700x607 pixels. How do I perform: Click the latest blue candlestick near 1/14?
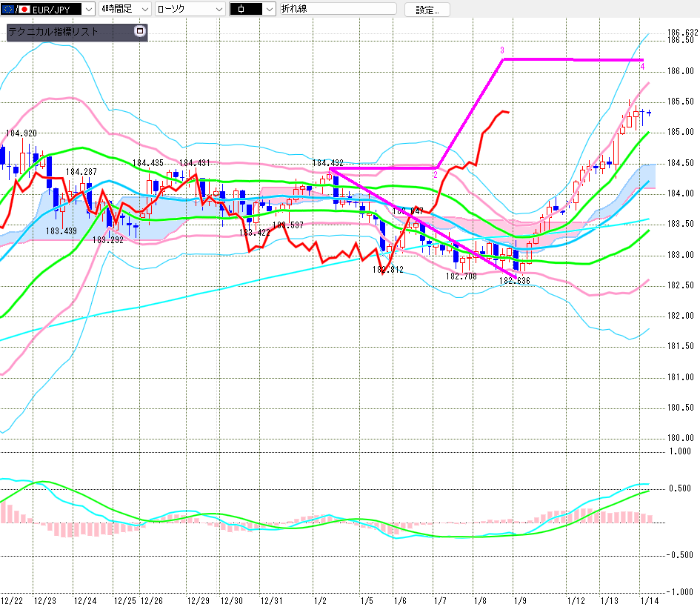point(649,113)
